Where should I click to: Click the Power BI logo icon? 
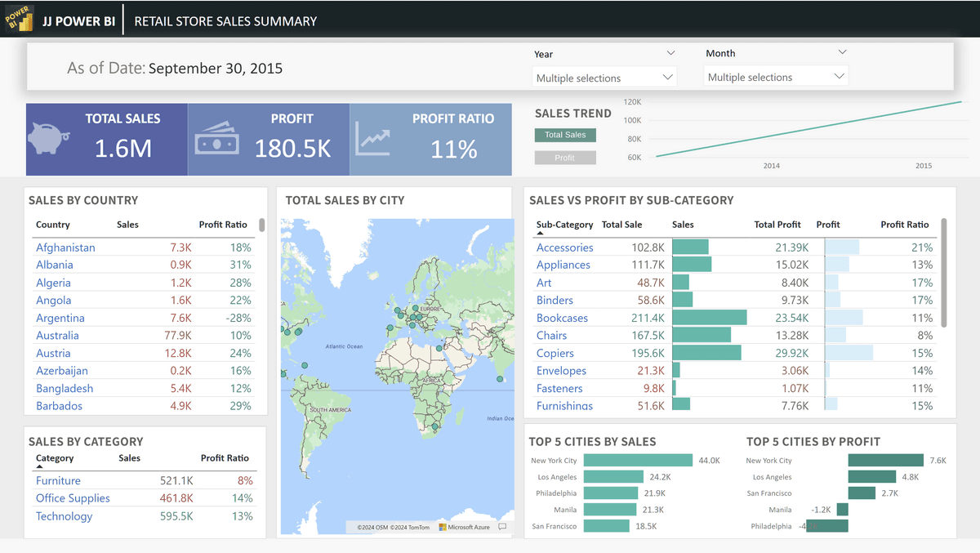(x=19, y=19)
